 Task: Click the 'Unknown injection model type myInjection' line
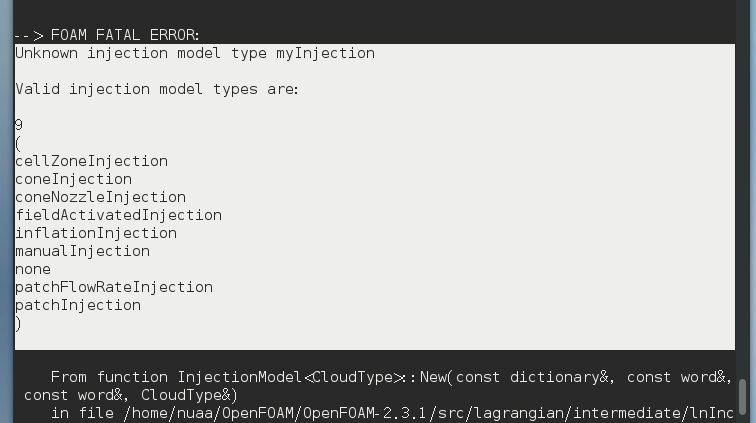(x=195, y=53)
